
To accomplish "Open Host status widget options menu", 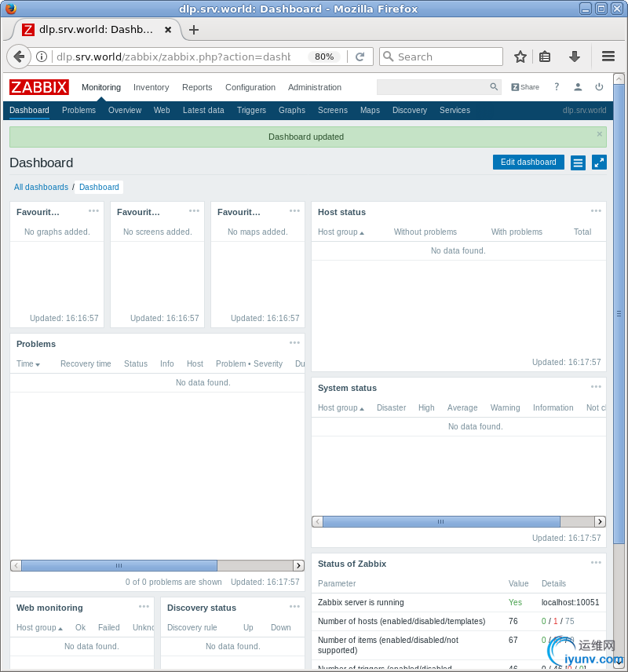I will point(596,211).
